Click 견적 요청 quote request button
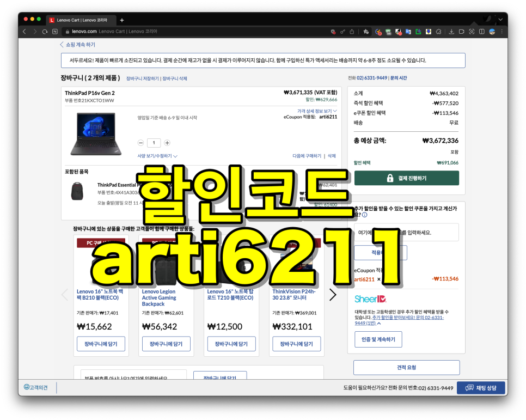526x420 pixels. click(406, 368)
